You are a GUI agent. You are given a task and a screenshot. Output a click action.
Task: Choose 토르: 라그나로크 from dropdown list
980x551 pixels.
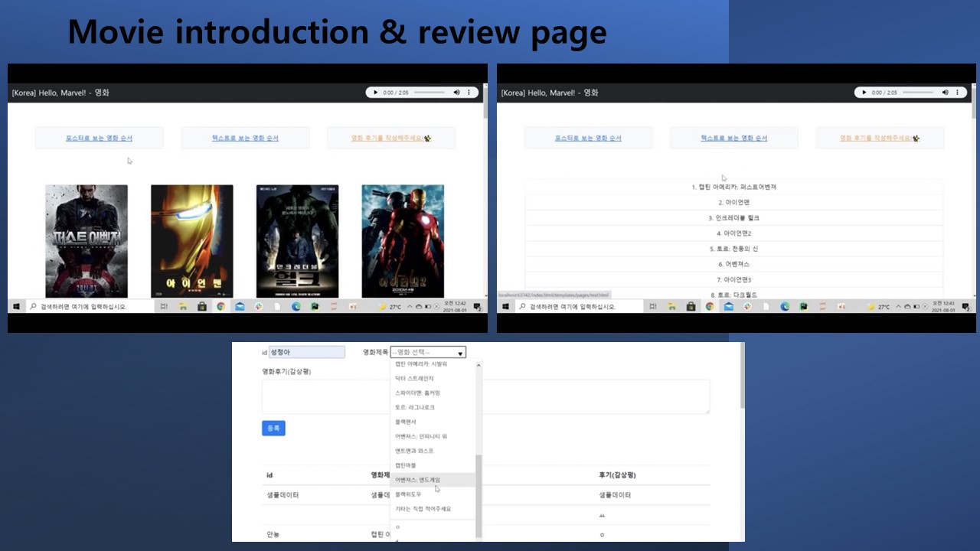tap(433, 407)
